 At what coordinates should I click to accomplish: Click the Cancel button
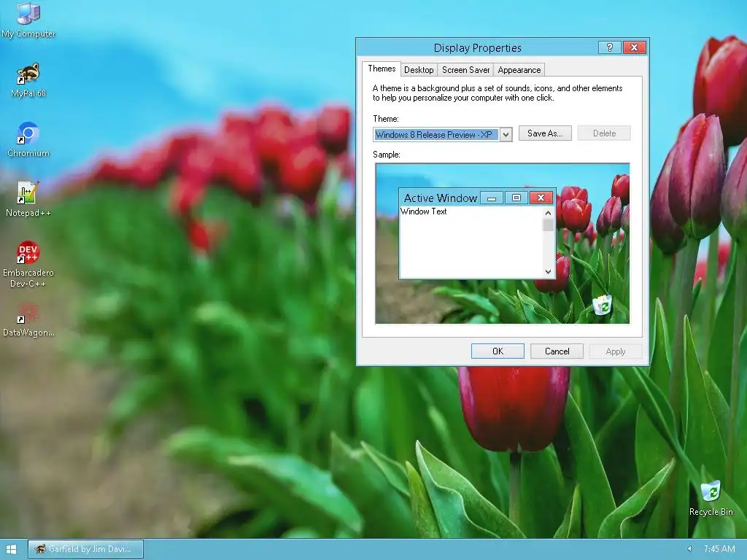[557, 351]
